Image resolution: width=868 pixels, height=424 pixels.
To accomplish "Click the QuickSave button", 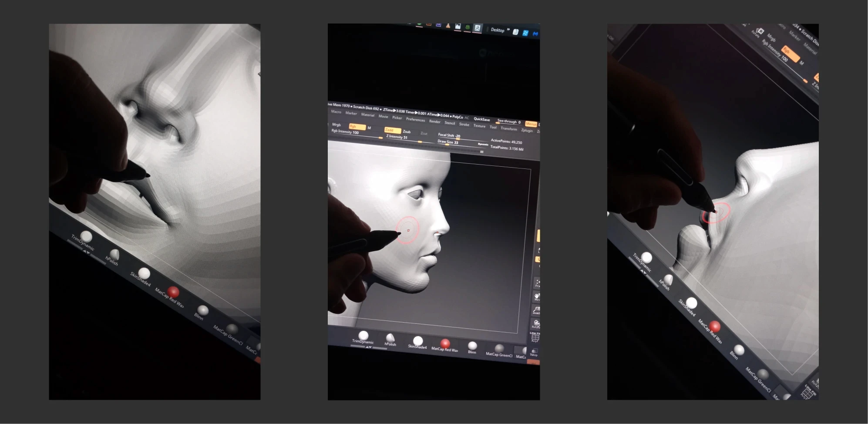I will click(481, 119).
